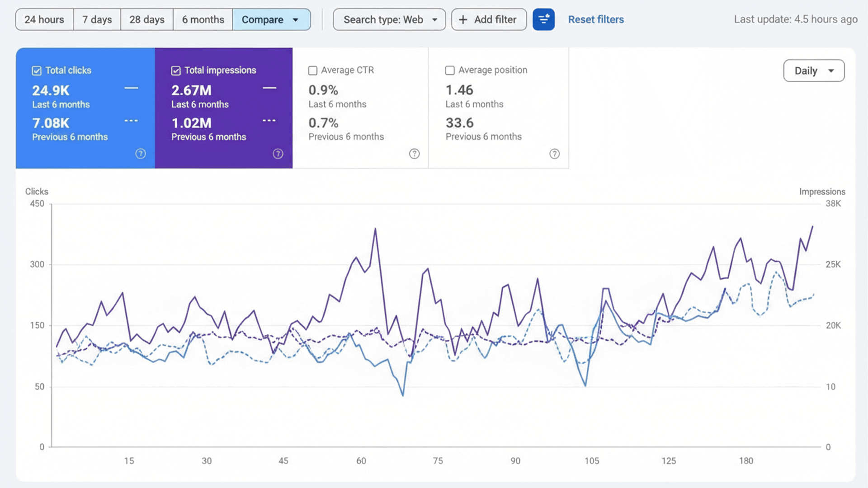Screen dimensions: 868x488
Task: Click the Reset filters link
Action: (596, 19)
